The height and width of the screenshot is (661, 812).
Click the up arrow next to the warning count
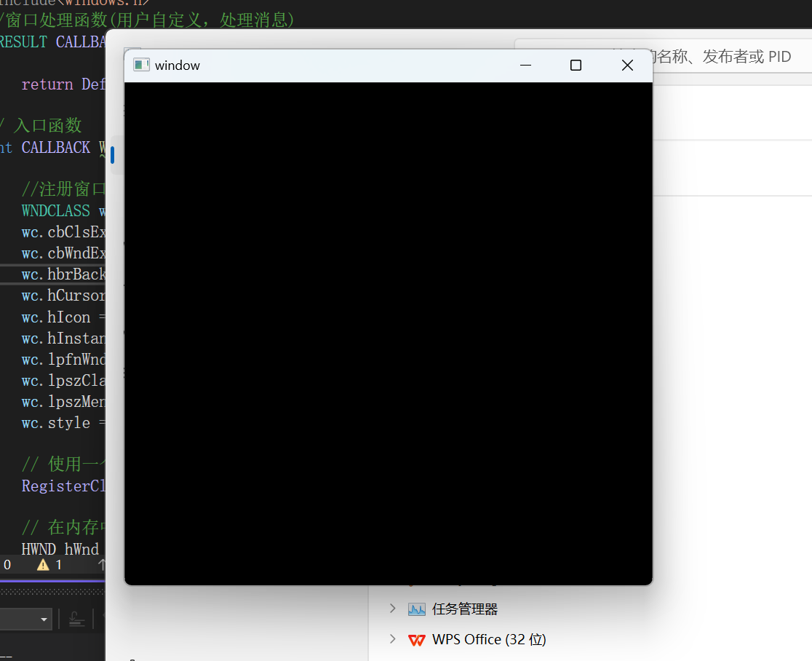coord(102,565)
